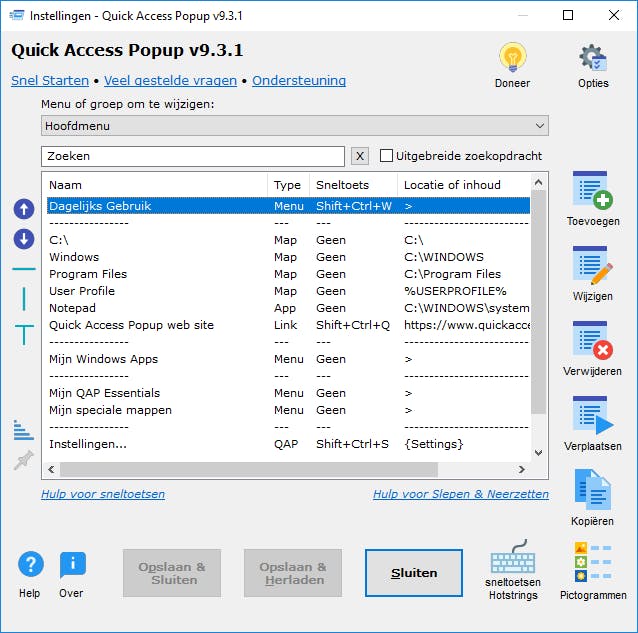Click the Sluiten button
This screenshot has height=633, width=638.
click(x=414, y=573)
